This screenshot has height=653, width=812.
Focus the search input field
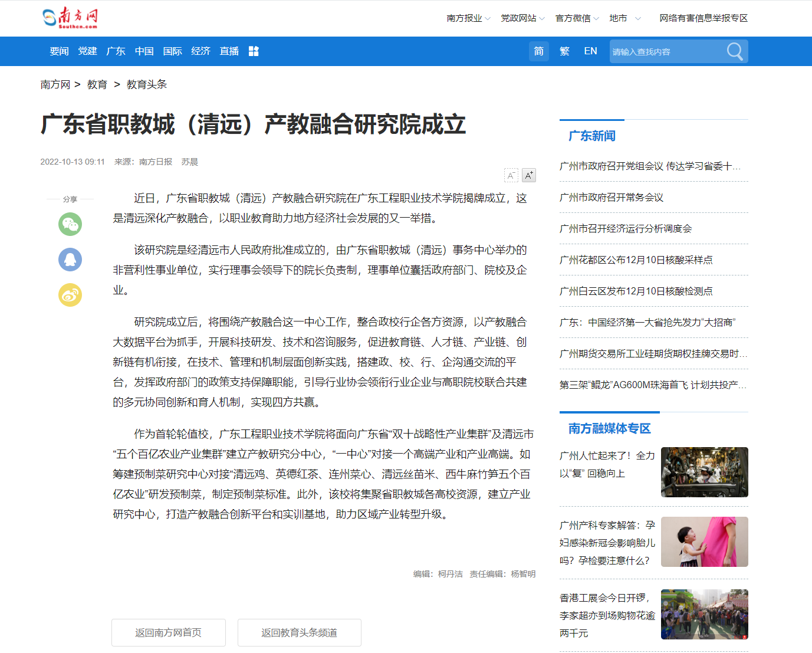click(666, 52)
